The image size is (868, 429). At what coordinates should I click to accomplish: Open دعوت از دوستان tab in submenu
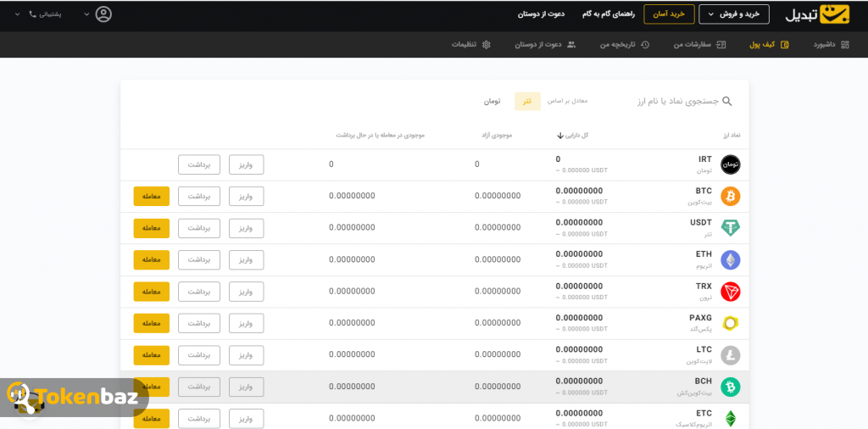pos(539,45)
